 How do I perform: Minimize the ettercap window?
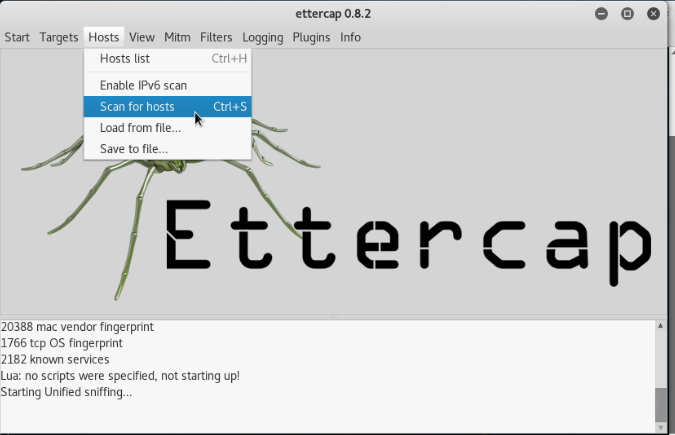click(601, 14)
